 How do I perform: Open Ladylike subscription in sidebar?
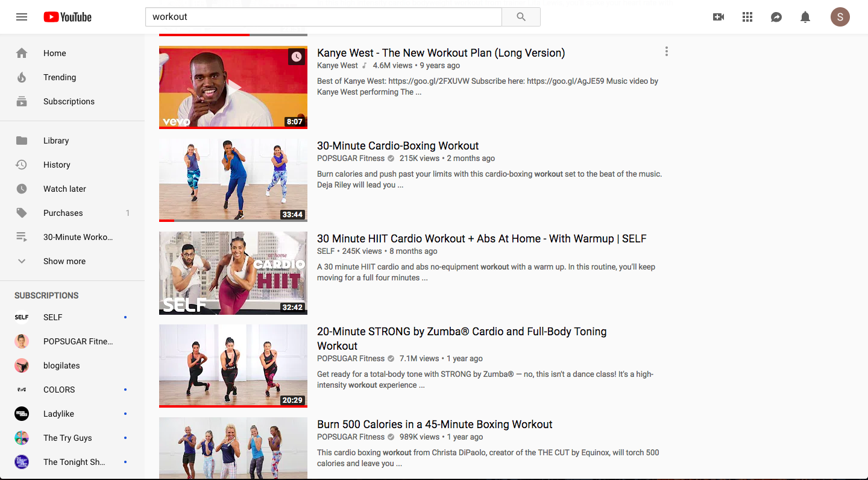72,414
